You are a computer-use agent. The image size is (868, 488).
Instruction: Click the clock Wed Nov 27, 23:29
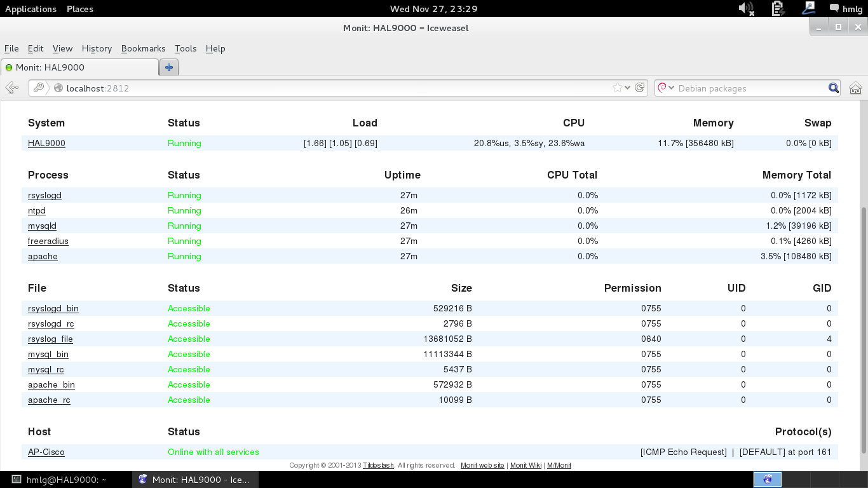tap(434, 9)
